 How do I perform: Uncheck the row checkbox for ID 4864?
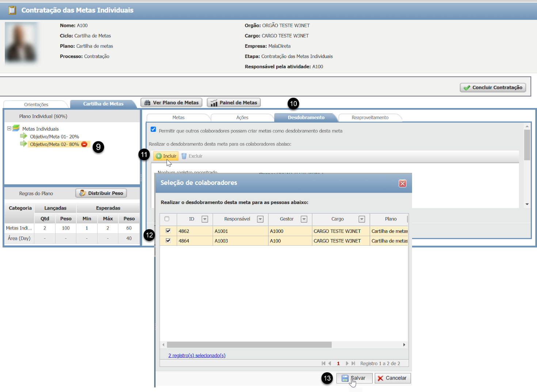168,241
